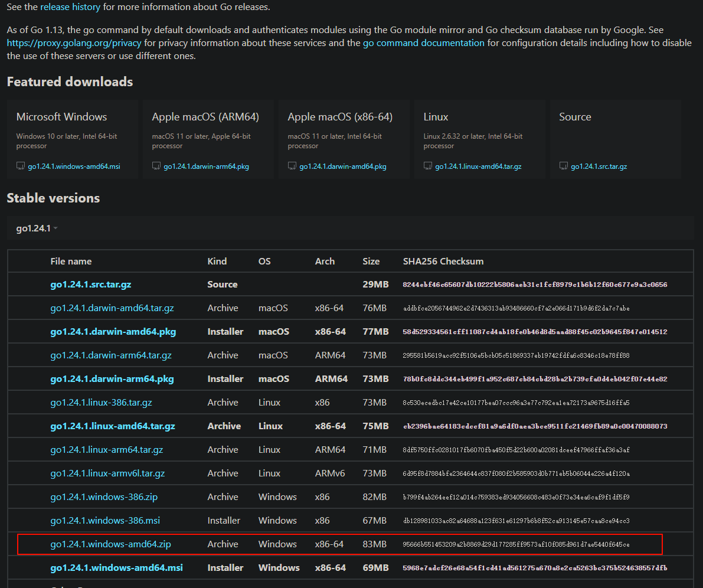Click go1.24.1.darwin-arm64.pkg in the table

click(x=112, y=379)
